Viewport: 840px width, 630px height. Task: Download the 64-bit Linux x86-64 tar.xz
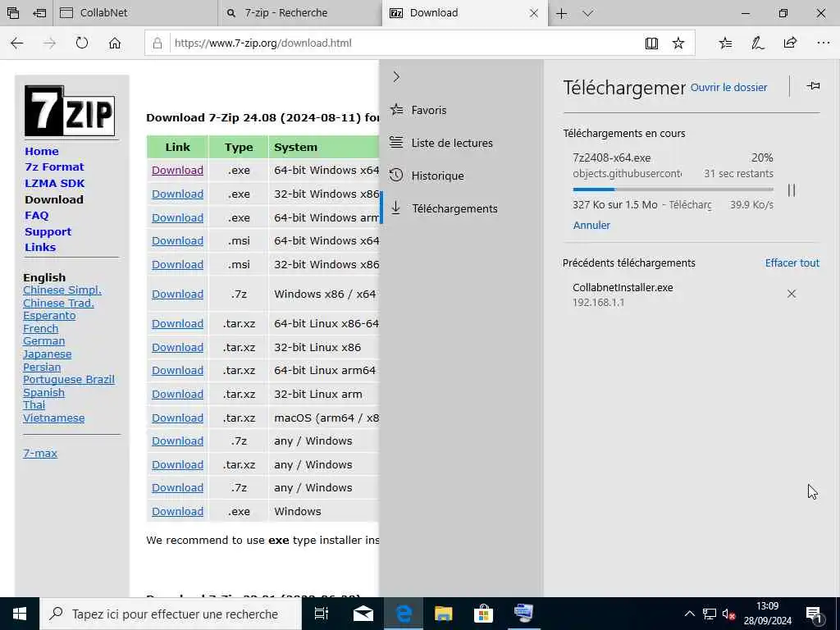(177, 323)
